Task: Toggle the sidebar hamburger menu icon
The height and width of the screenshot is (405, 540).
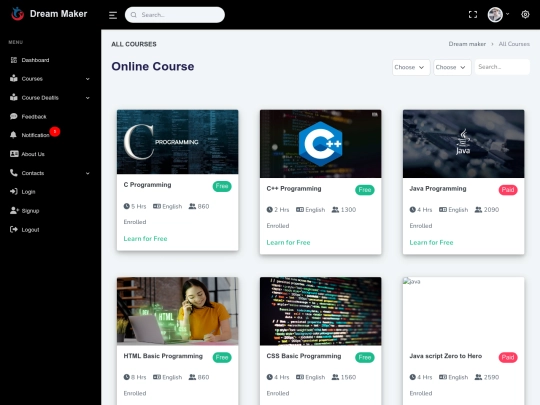Action: click(x=113, y=15)
